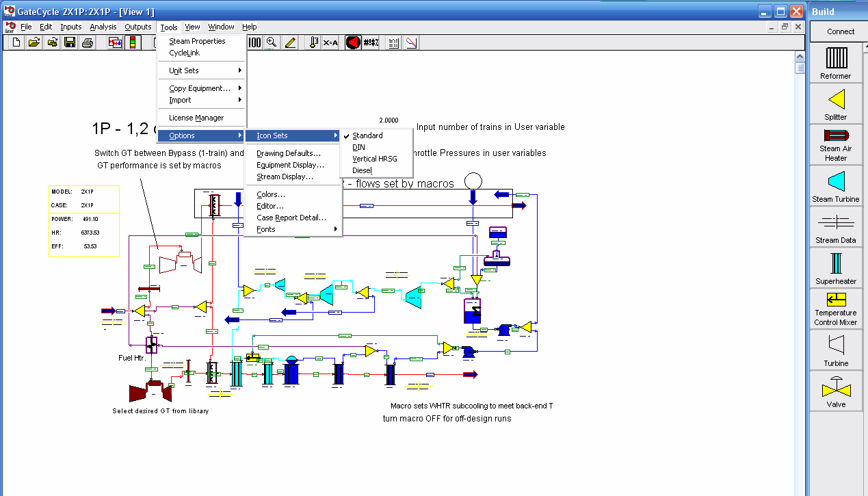Select the Temperature Control Mixer icon
The width and height of the screenshot is (868, 496).
836,309
